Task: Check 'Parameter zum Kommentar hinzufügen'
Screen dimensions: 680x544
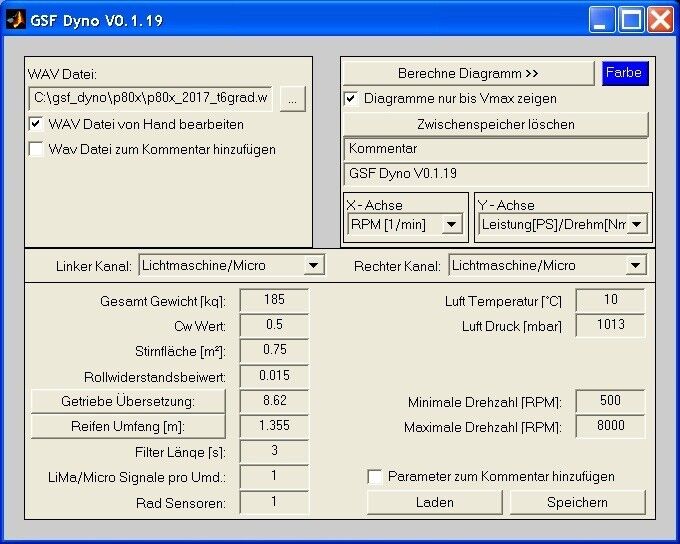Action: coord(375,477)
